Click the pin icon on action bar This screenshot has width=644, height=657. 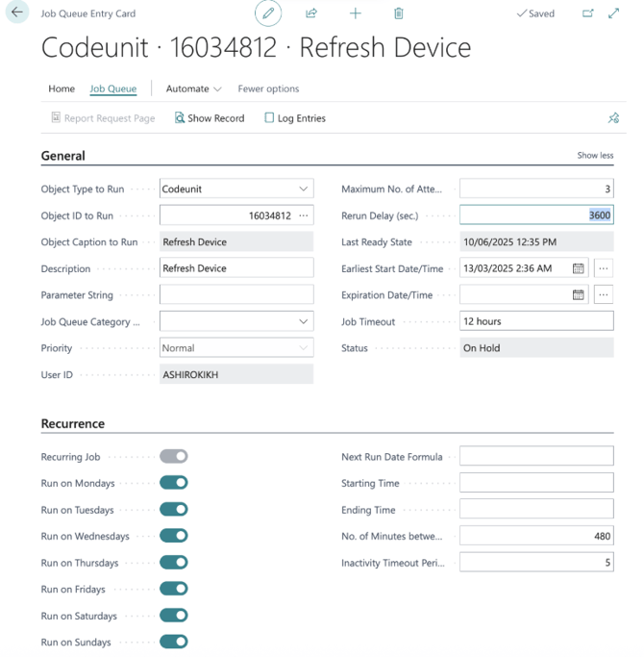click(613, 118)
